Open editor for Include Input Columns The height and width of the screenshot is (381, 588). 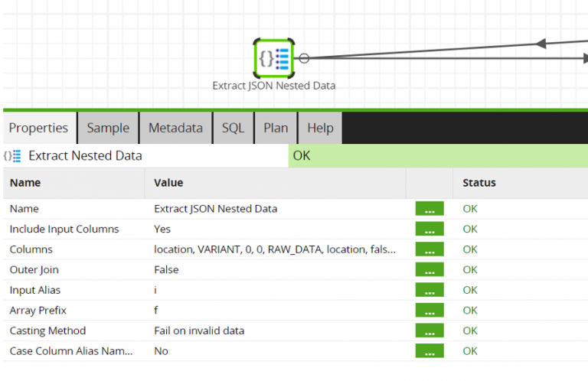click(x=430, y=229)
